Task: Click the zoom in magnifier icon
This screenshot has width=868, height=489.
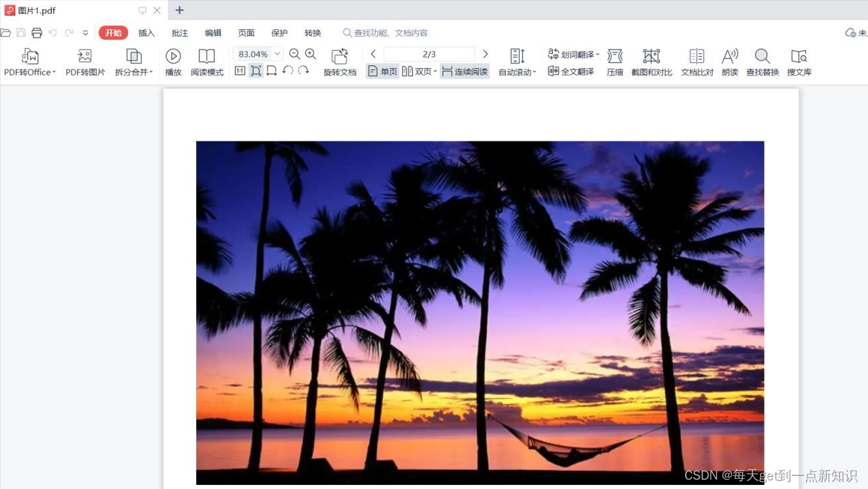Action: 310,54
